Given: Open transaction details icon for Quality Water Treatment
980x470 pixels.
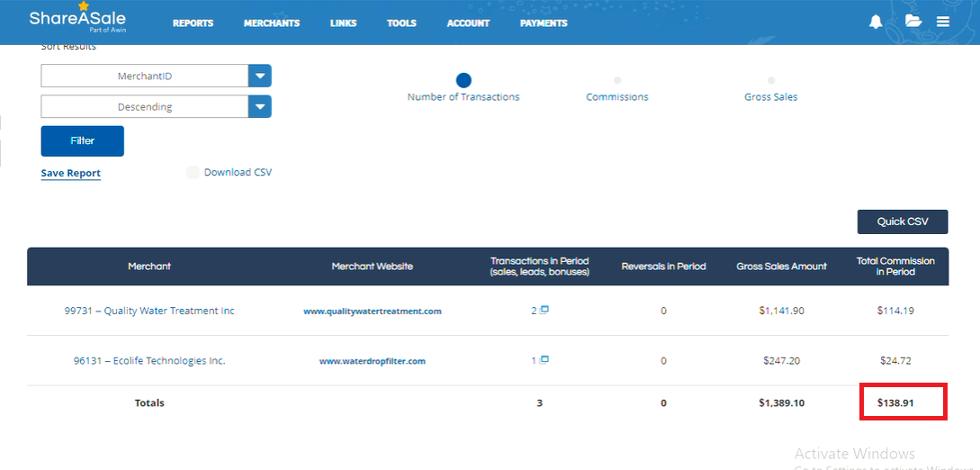Looking at the screenshot, I should click(544, 310).
